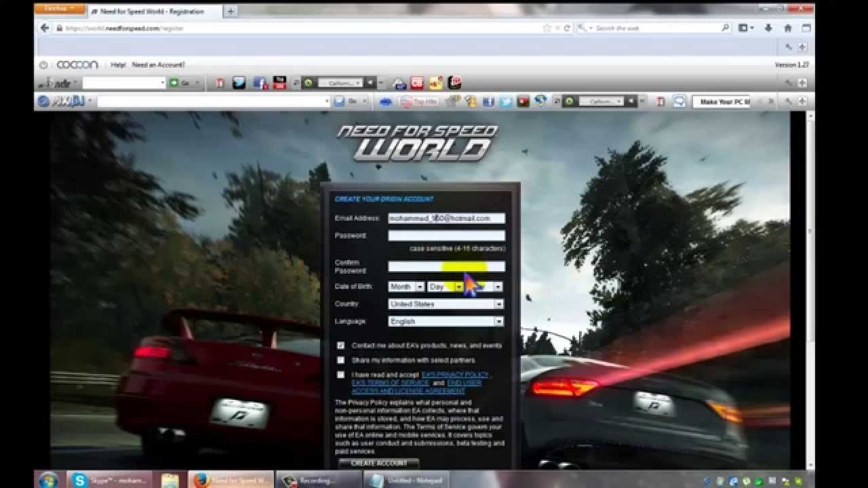Click the plus icon on the lowest toolbar row

[802, 102]
